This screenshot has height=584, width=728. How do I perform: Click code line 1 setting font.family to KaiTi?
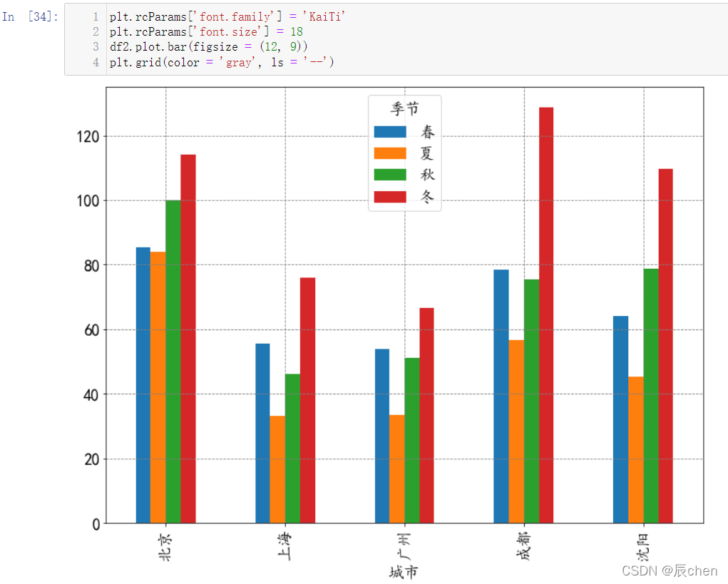pyautogui.click(x=227, y=16)
